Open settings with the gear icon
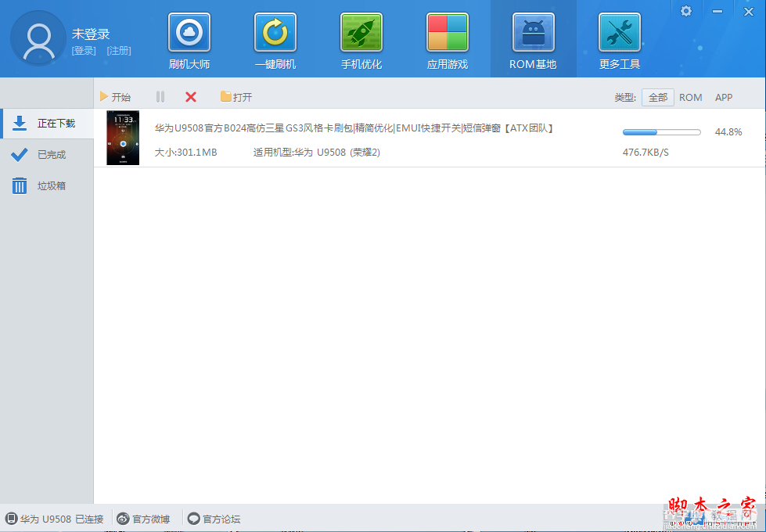The height and width of the screenshot is (532, 766). [686, 11]
